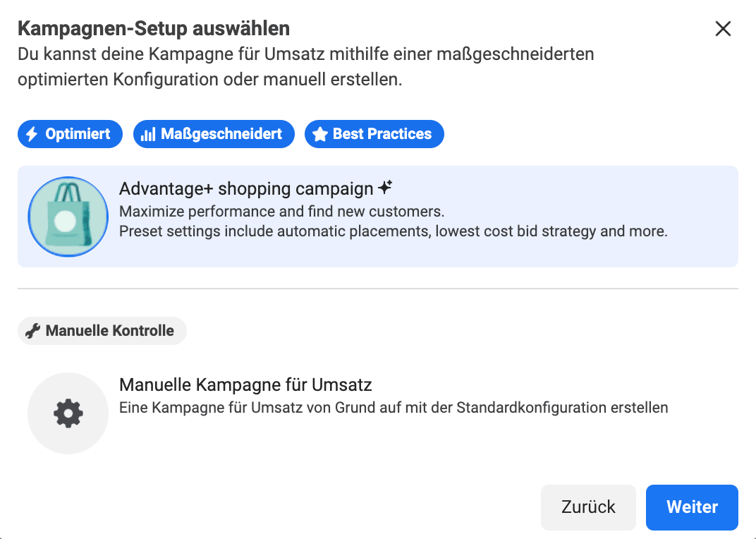Select the Optimiert filter pill
The width and height of the screenshot is (756, 539).
point(70,133)
